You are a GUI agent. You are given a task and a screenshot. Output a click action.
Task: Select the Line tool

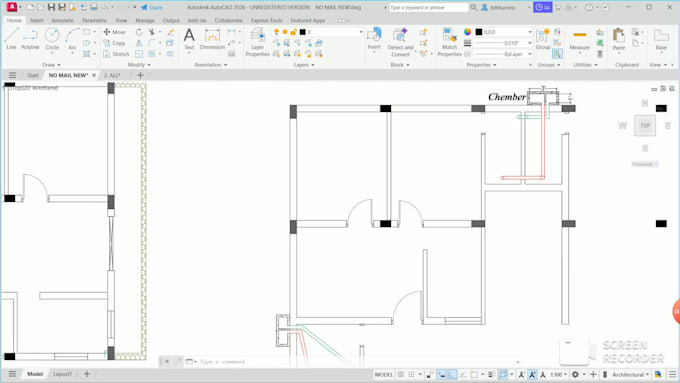coord(11,38)
